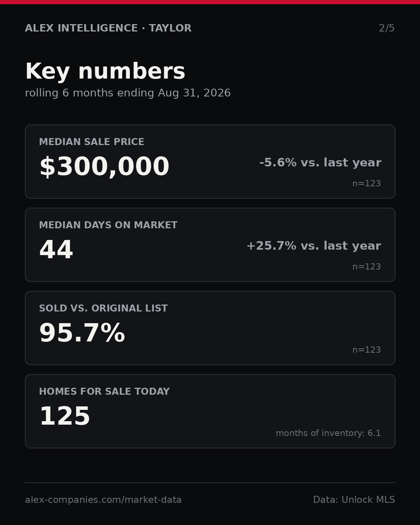Click the n=123 under median sale price
Image resolution: width=420 pixels, height=525 pixels.
(366, 184)
